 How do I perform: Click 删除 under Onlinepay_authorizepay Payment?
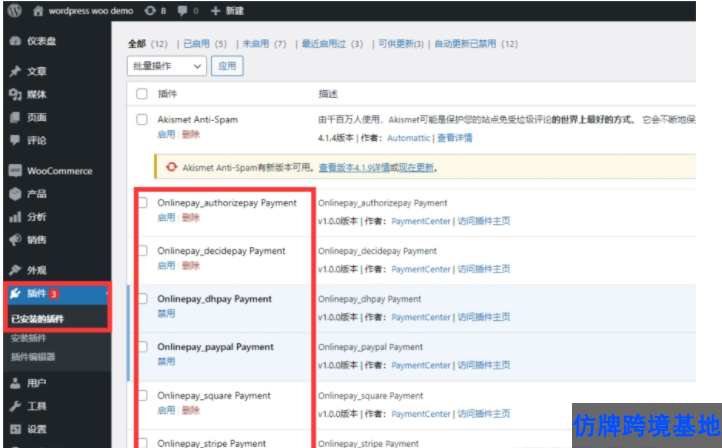(191, 217)
